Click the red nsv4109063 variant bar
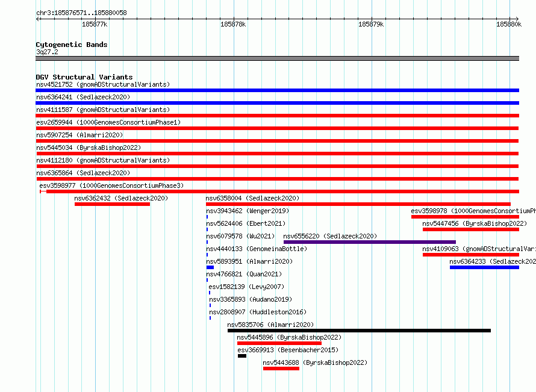Image resolution: width=536 pixels, height=392 pixels. pos(471,255)
